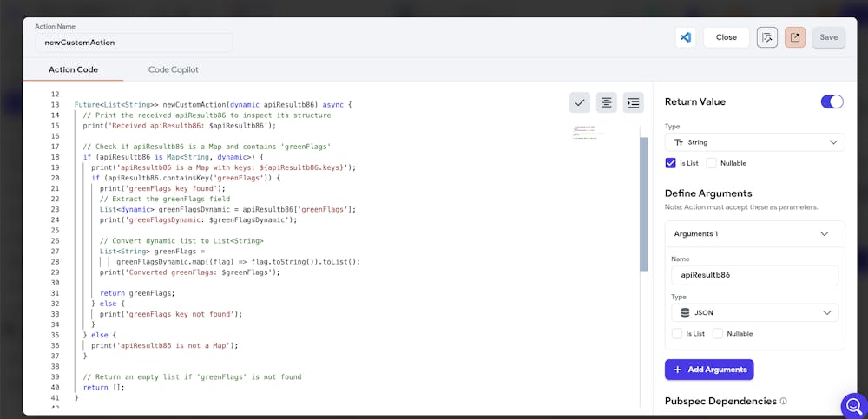Uncheck the return value Is List checkbox
The width and height of the screenshot is (868, 419).
[x=670, y=163]
